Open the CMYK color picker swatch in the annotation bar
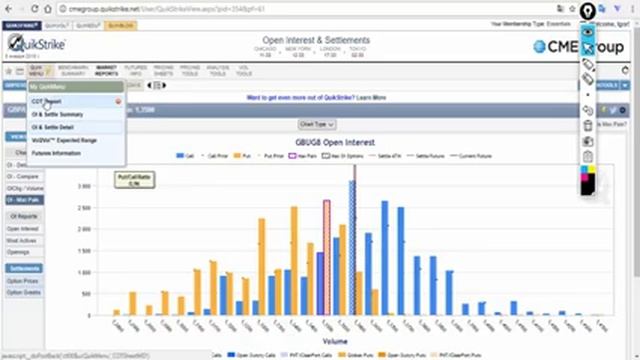 (588, 180)
